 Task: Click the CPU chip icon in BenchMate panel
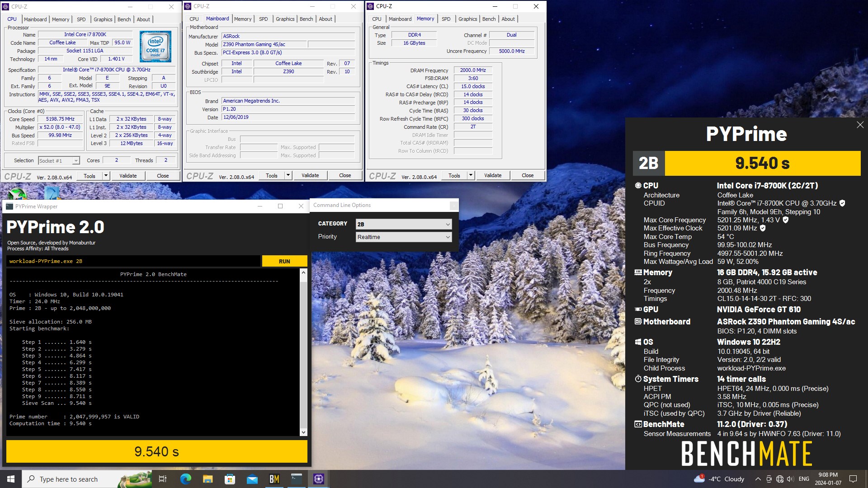pos(638,186)
